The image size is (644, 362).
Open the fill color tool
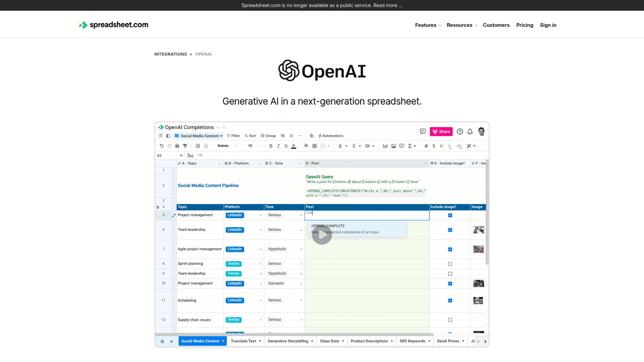tap(306, 146)
